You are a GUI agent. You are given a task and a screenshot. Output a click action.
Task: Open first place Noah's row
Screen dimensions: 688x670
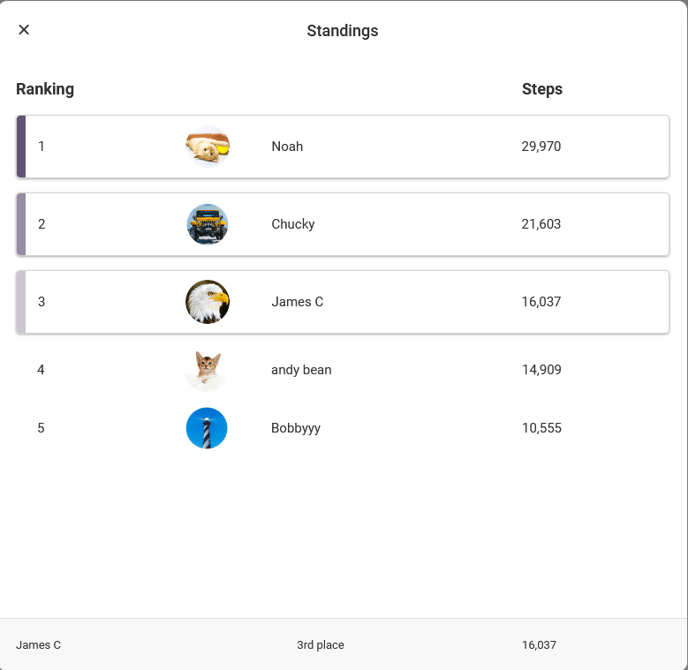400,147
